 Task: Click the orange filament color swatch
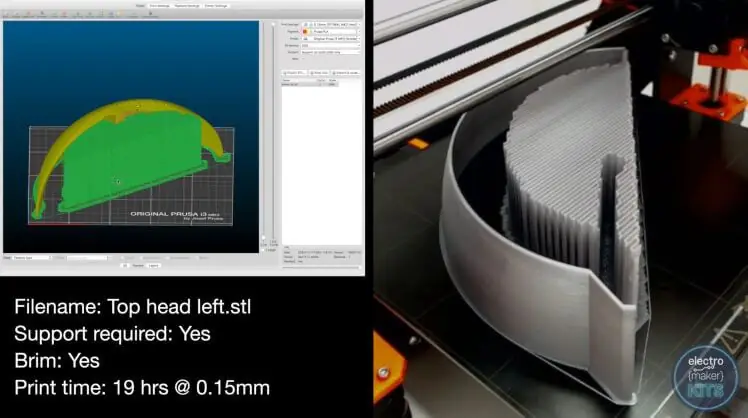tap(305, 31)
